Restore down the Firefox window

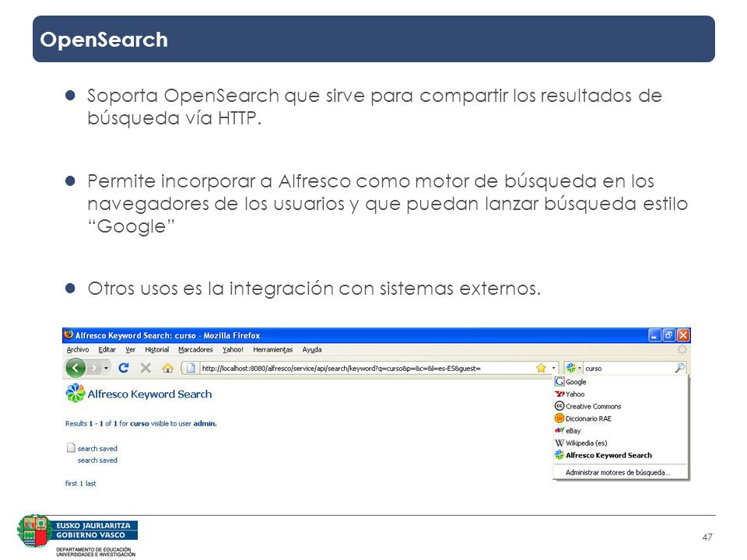coord(669,335)
